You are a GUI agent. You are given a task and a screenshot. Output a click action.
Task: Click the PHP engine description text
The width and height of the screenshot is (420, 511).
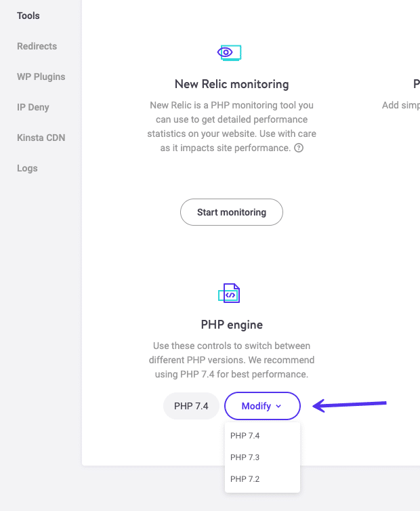[x=232, y=360]
